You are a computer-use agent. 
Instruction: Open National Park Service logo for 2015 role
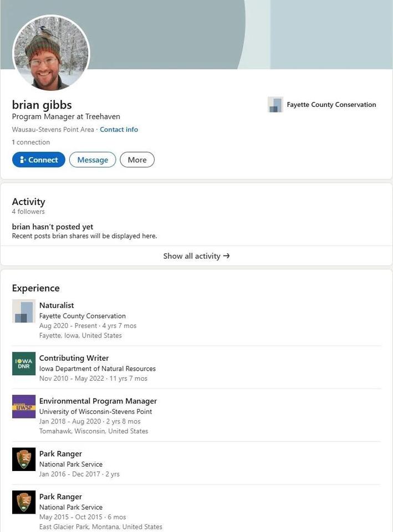click(x=24, y=502)
